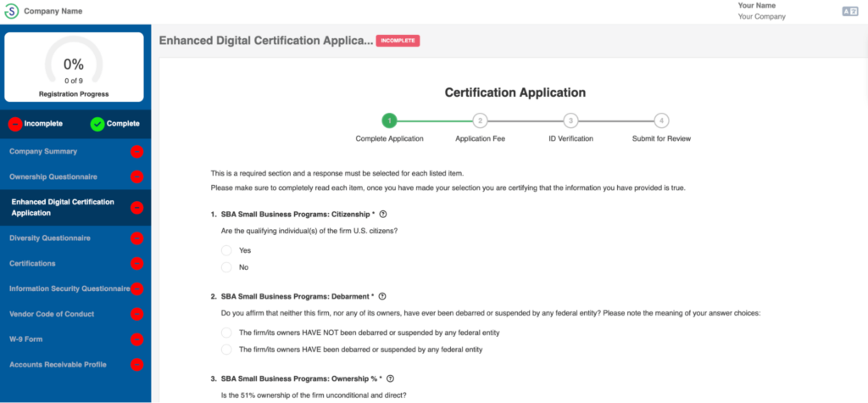Open the language translate icon in header

click(849, 11)
